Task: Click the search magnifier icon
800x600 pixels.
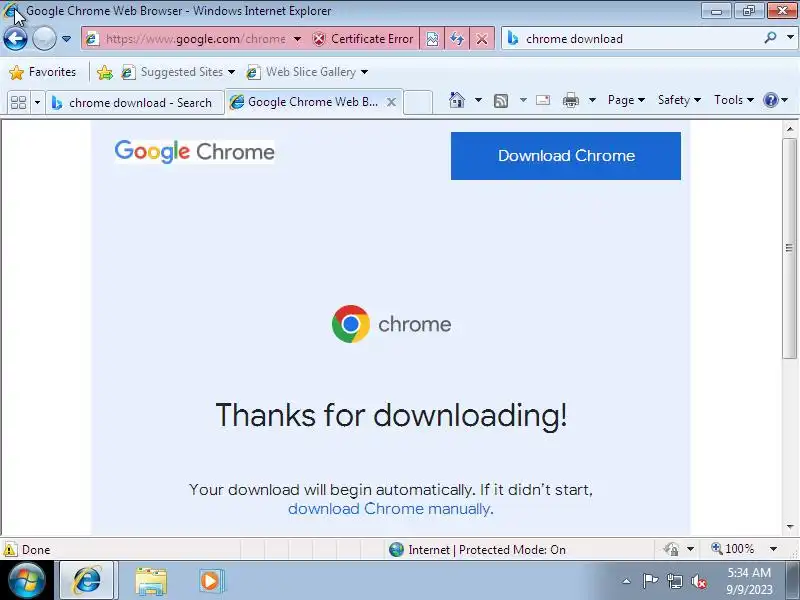Action: (770, 38)
